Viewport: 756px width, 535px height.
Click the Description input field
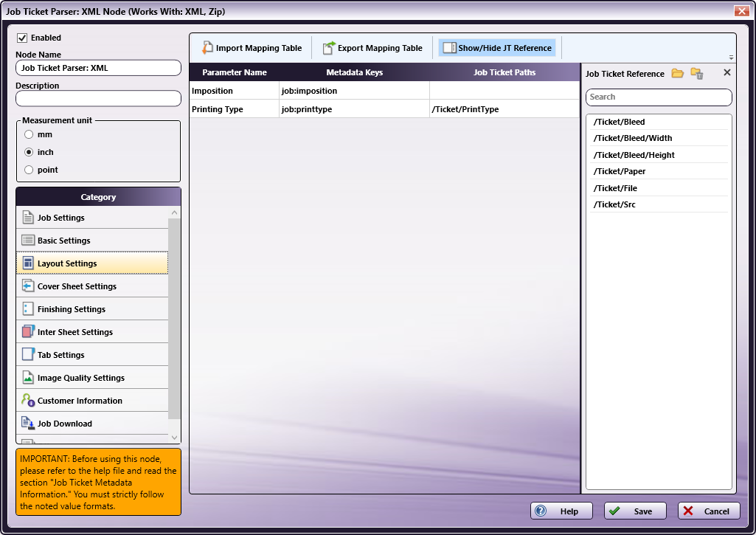pyautogui.click(x=98, y=98)
